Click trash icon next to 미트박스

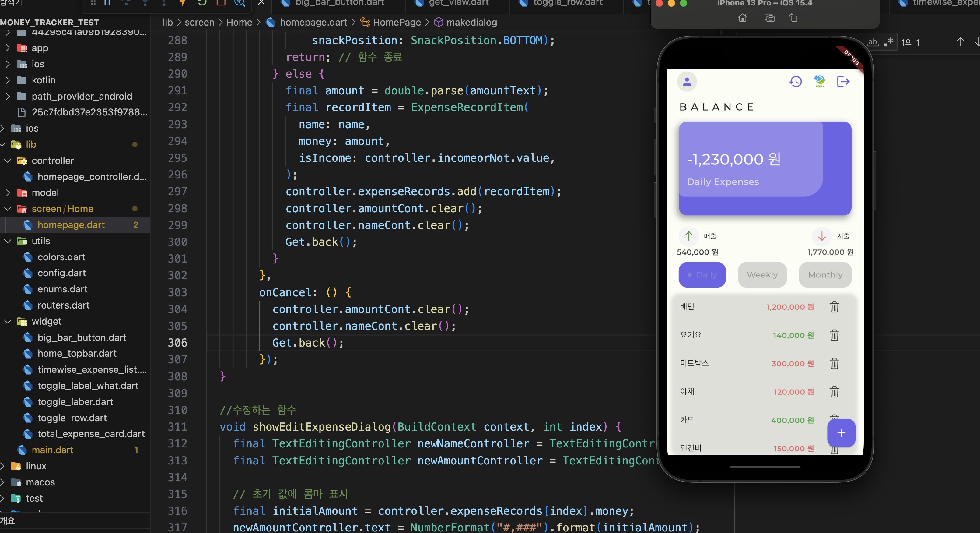pyautogui.click(x=834, y=364)
